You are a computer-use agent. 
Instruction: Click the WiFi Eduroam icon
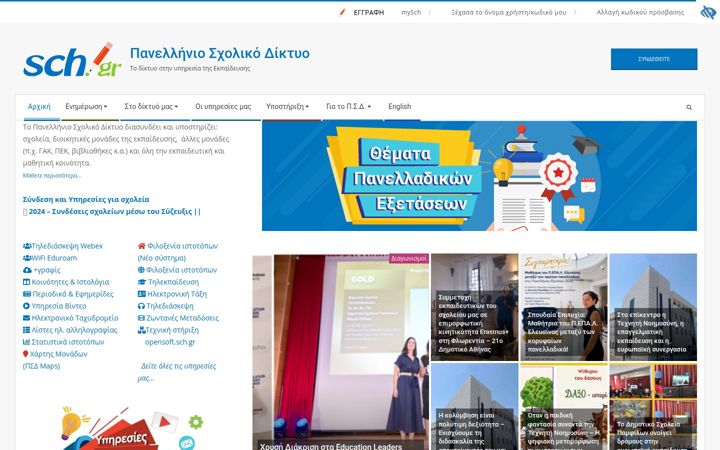[27, 258]
